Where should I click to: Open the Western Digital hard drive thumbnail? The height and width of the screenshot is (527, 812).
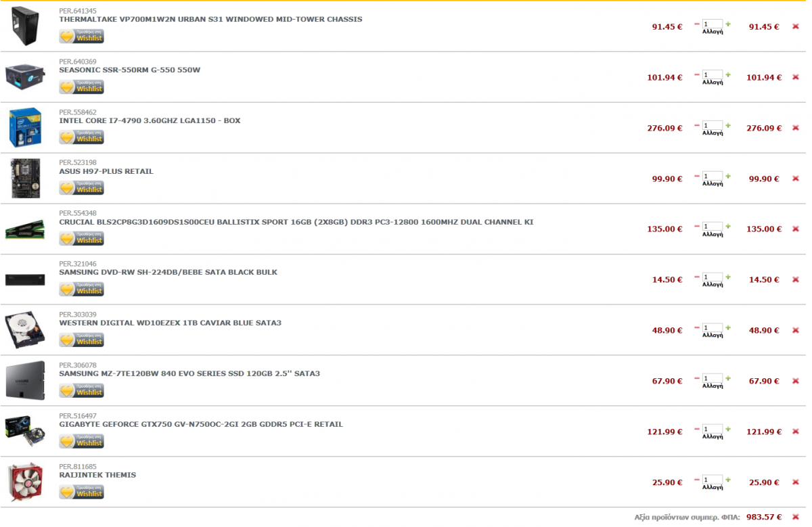[x=25, y=330]
